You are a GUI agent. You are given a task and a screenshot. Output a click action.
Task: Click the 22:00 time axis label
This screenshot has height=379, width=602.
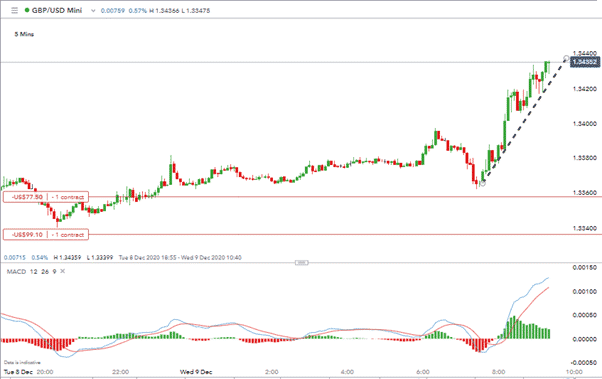[121, 372]
